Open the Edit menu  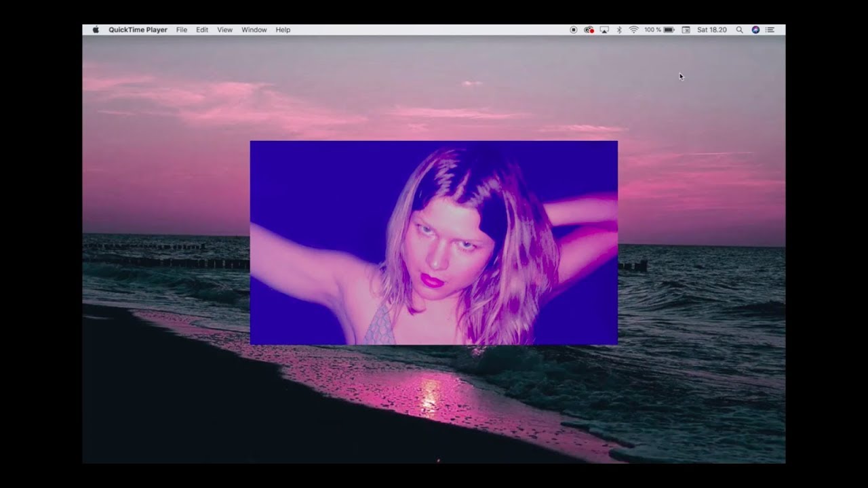(202, 30)
